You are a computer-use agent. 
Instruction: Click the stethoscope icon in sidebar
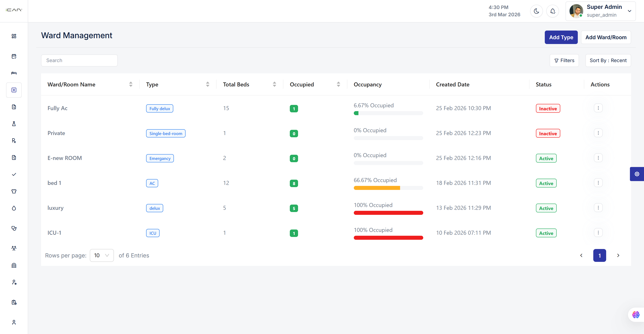click(14, 228)
